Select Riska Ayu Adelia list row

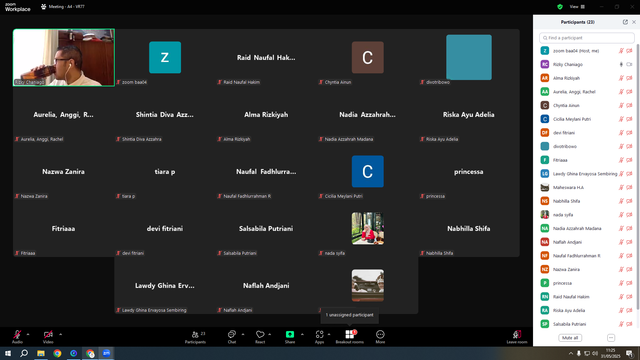[587, 310]
